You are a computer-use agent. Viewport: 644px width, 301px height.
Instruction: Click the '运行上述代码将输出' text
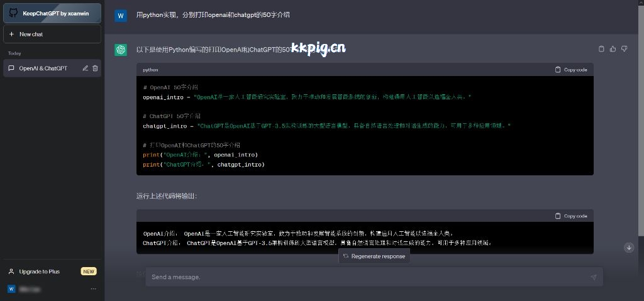[167, 196]
